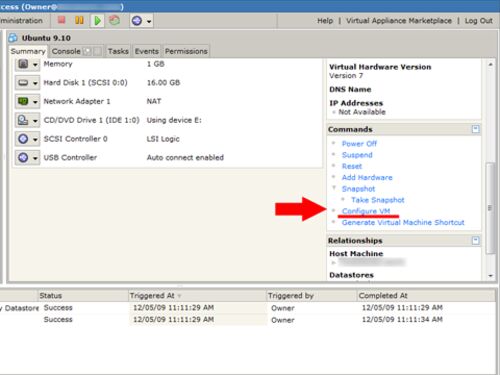Screen dimensions: 500x375
Task: Click the Suspend command link
Action: [x=357, y=155]
